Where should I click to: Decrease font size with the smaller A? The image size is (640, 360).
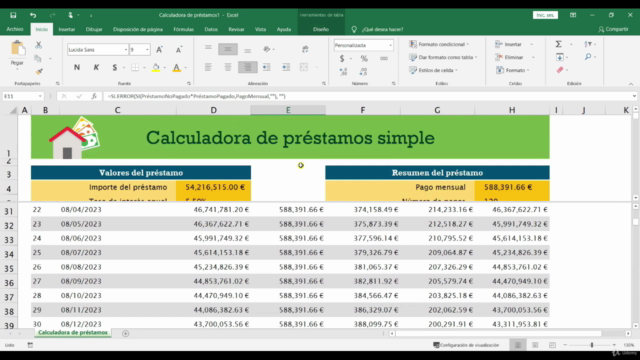click(x=178, y=50)
